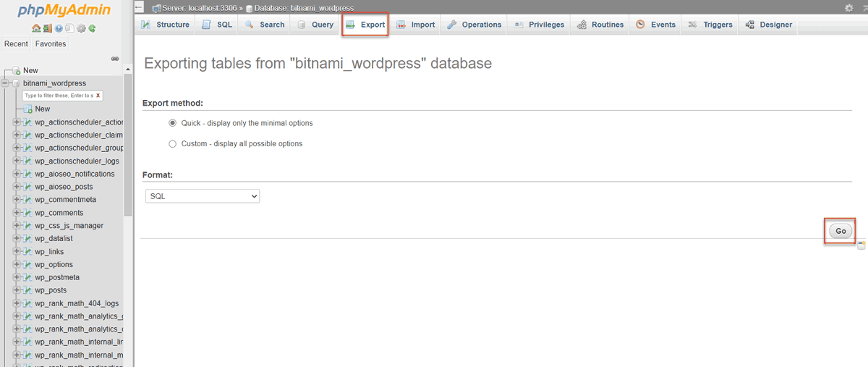Open the wp_css_js_manager table name
The image size is (868, 367).
click(x=69, y=226)
